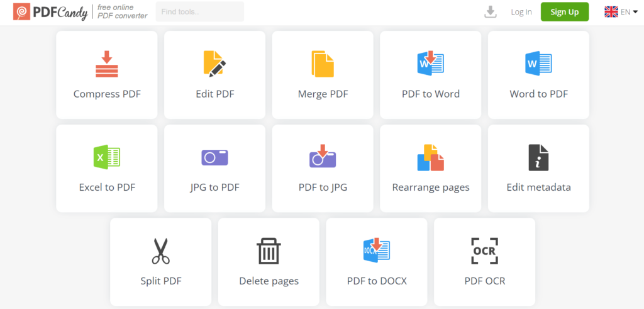Screen dimensions: 644x309
Task: Click the 'Edit PDF' label
Action: [x=215, y=94]
